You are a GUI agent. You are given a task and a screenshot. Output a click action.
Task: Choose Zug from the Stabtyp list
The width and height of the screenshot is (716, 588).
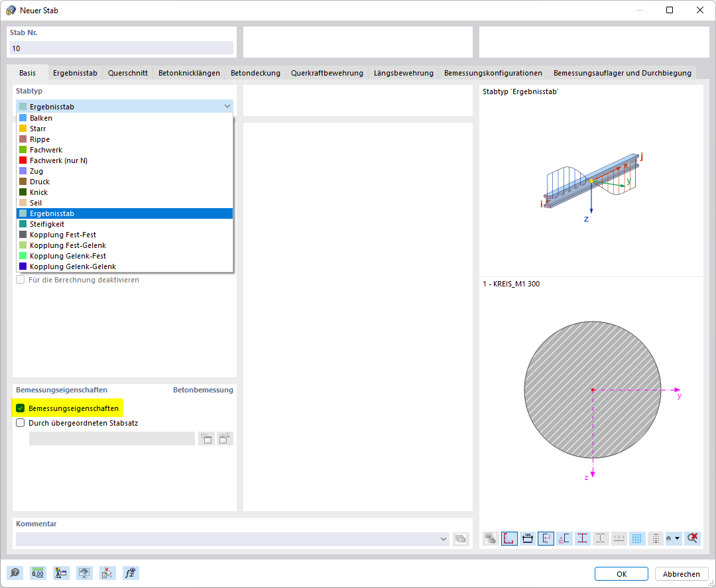coord(125,171)
